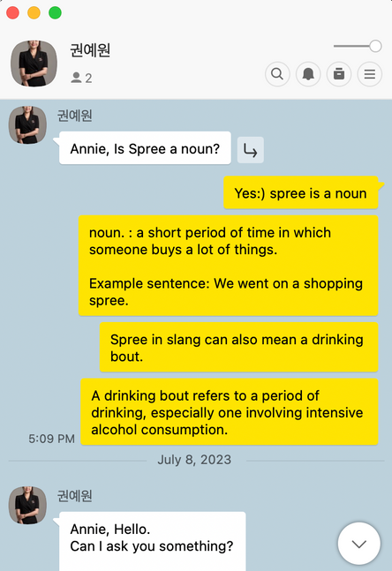Select "Spree in slang" message bubble

click(239, 348)
